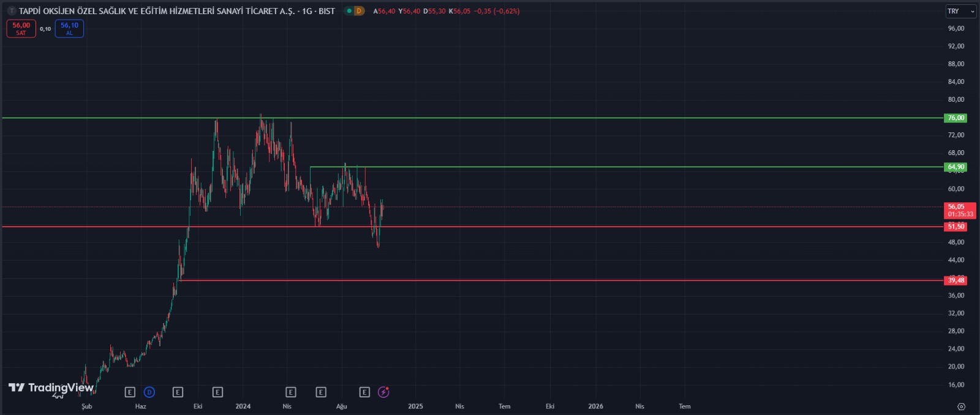Click the low value D55,30
Image resolution: width=980 pixels, height=415 pixels.
point(434,11)
